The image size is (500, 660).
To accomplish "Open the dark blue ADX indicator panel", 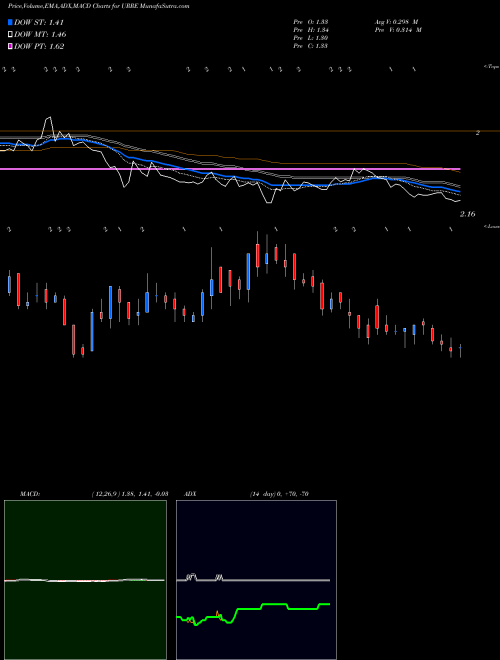I will click(256, 580).
